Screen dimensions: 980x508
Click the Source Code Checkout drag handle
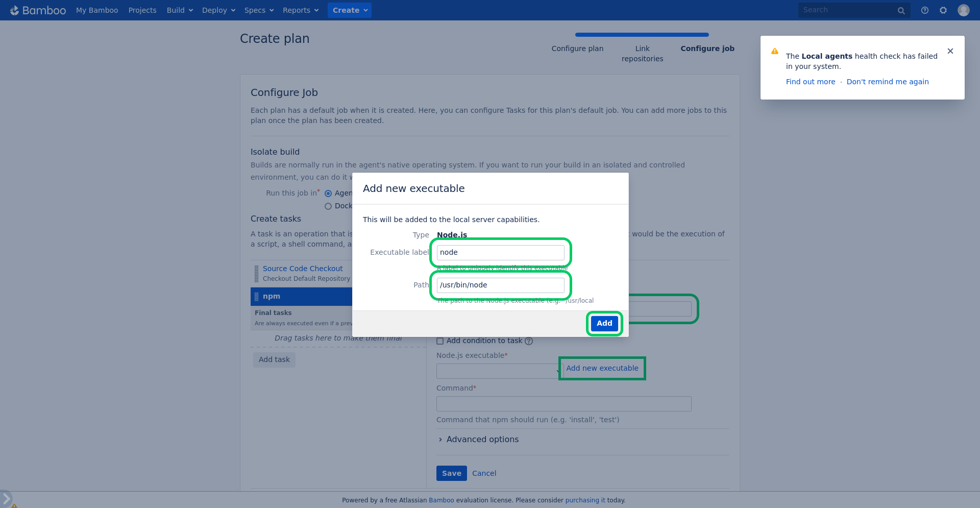(257, 274)
